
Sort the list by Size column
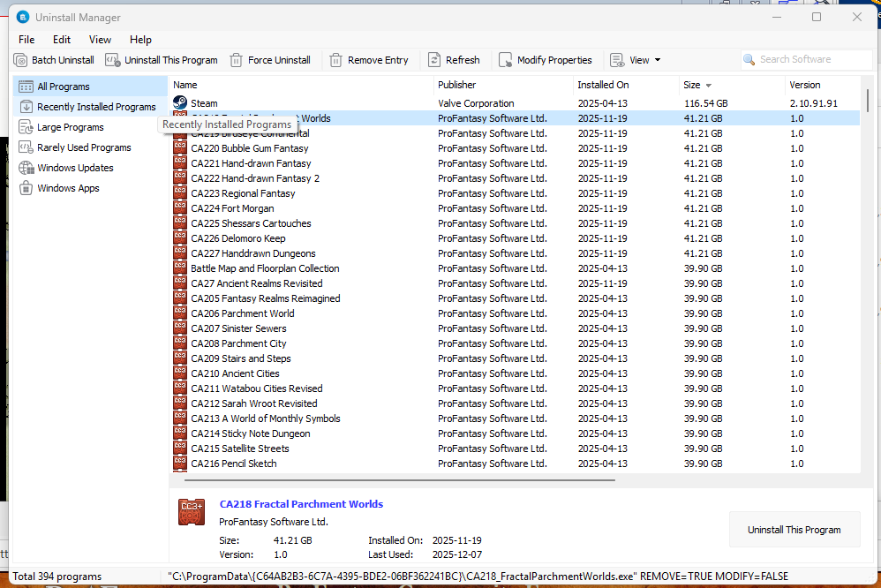[x=691, y=85]
